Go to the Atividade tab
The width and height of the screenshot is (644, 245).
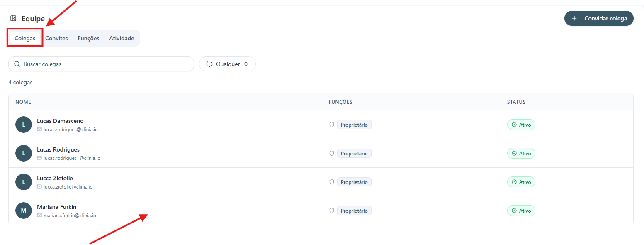pyautogui.click(x=122, y=38)
